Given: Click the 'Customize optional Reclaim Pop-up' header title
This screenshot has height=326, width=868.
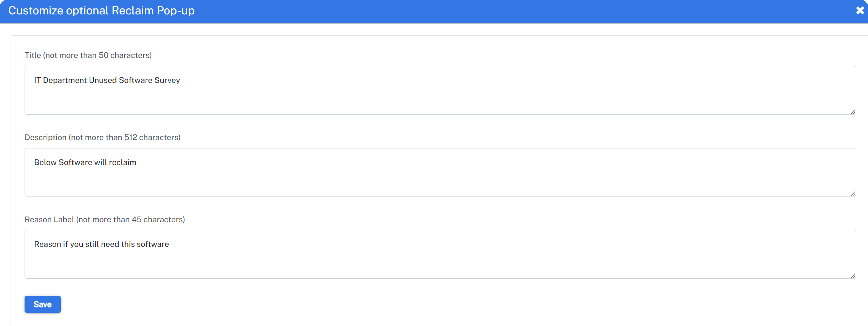Looking at the screenshot, I should 101,11.
